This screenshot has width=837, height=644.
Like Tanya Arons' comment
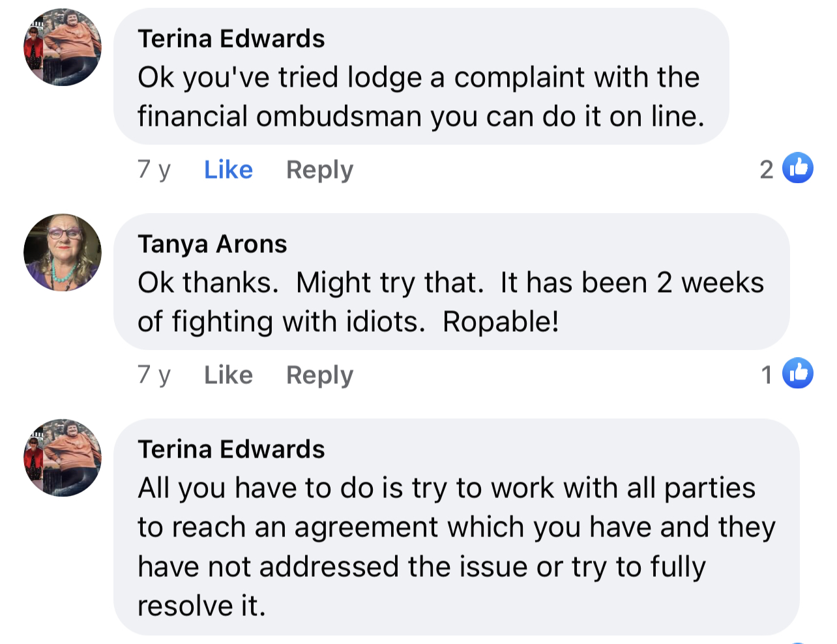pyautogui.click(x=228, y=375)
